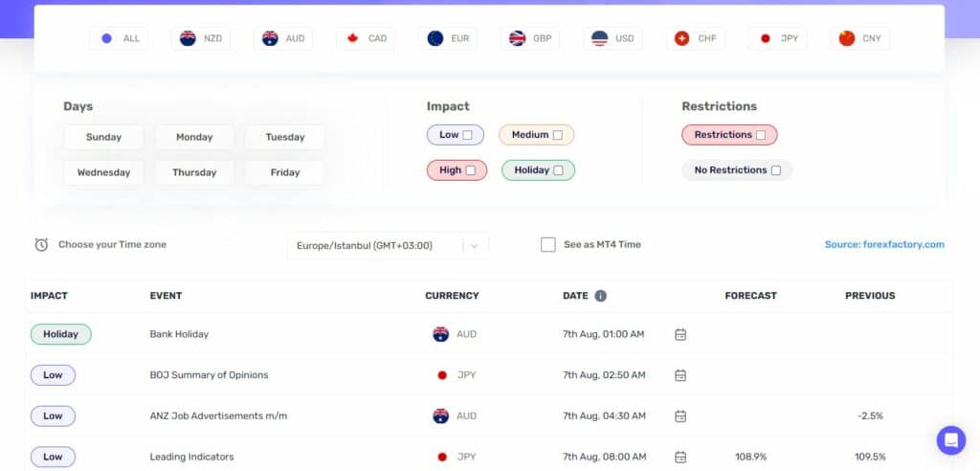Tick the Holiday impact checkbox
Image resolution: width=980 pixels, height=471 pixels.
(x=558, y=170)
